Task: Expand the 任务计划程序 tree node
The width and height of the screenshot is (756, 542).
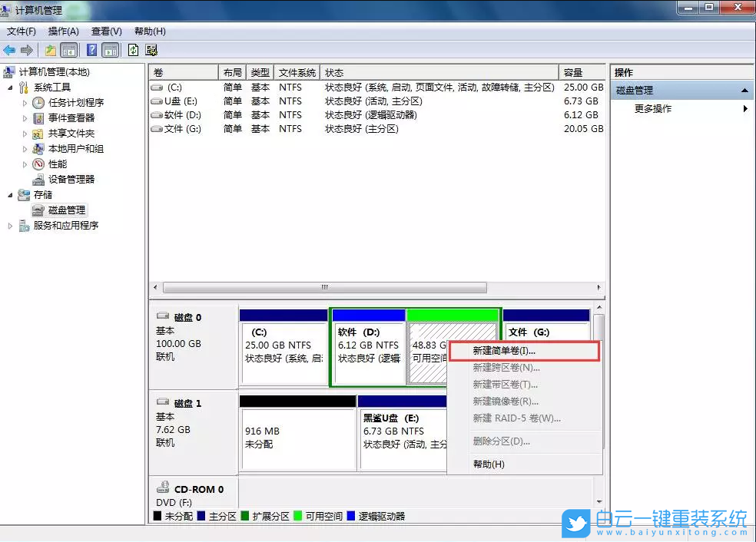Action: point(25,103)
